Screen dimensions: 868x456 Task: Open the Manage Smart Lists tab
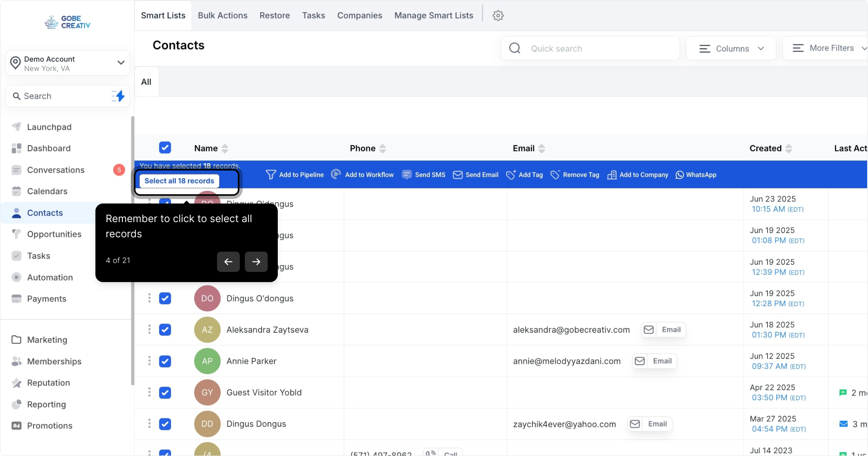(434, 16)
